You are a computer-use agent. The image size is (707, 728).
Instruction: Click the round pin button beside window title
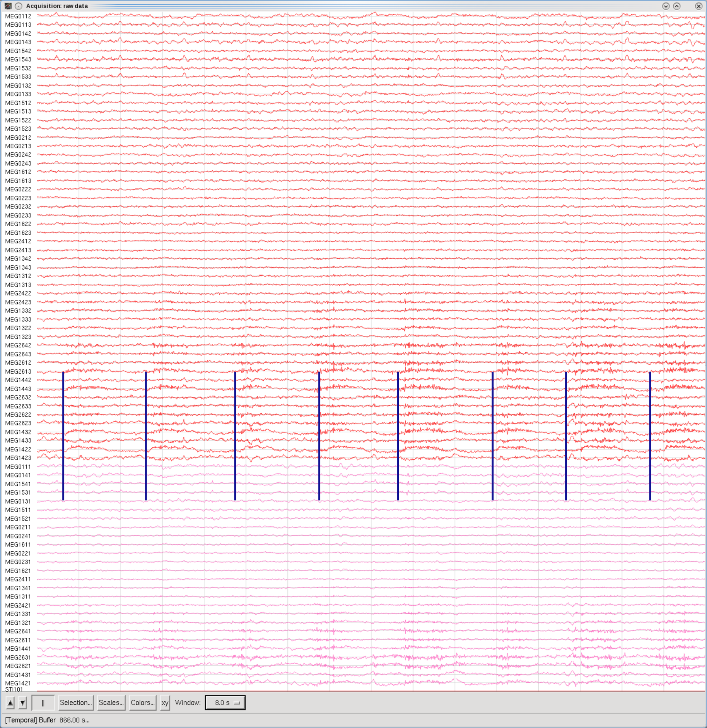pyautogui.click(x=18, y=6)
